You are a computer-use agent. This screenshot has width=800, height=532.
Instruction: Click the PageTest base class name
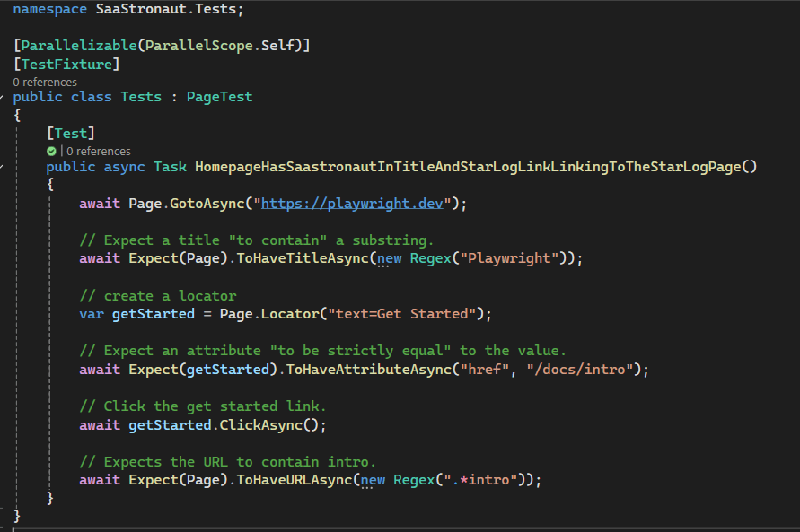tap(219, 97)
